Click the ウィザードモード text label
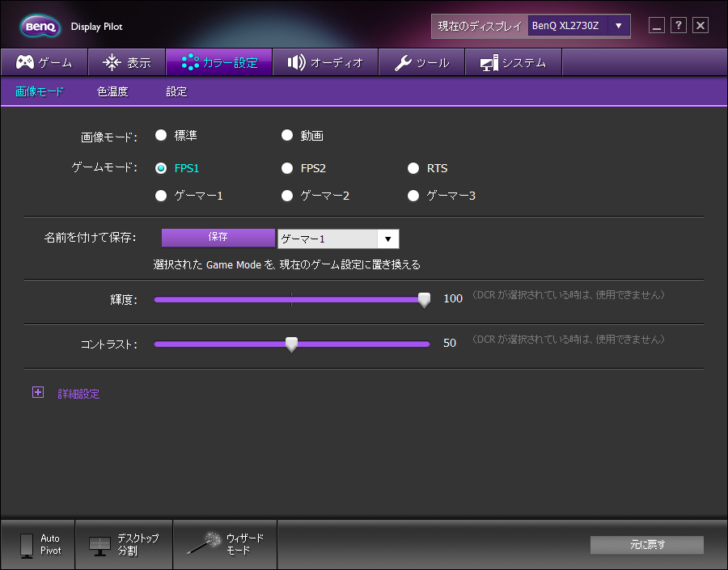This screenshot has width=728, height=570. pos(244,544)
